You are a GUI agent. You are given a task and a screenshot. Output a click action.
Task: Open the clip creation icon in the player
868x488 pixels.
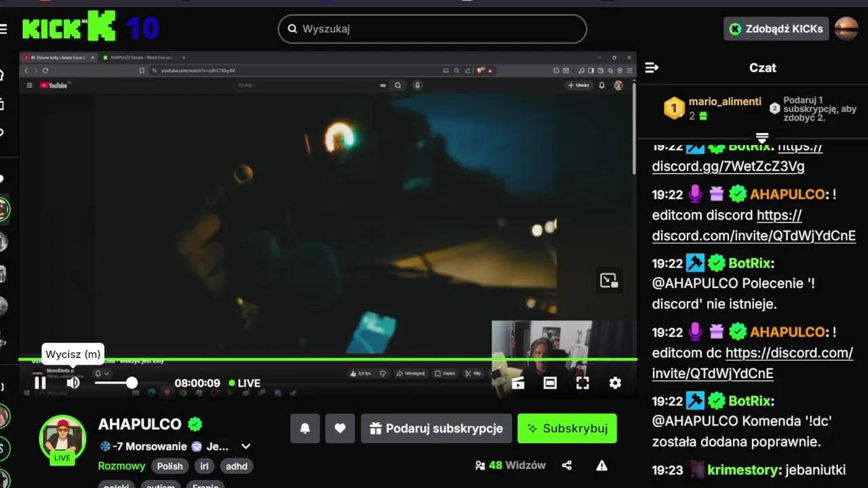coord(518,383)
